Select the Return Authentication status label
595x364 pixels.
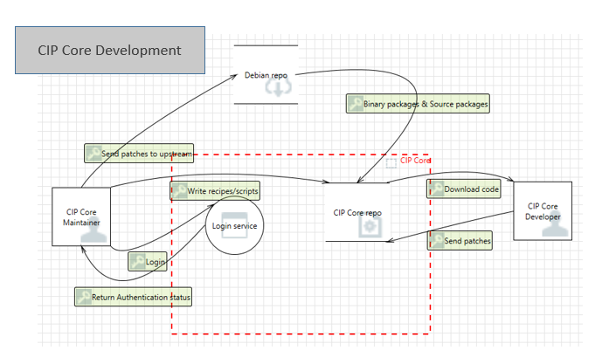(x=133, y=297)
